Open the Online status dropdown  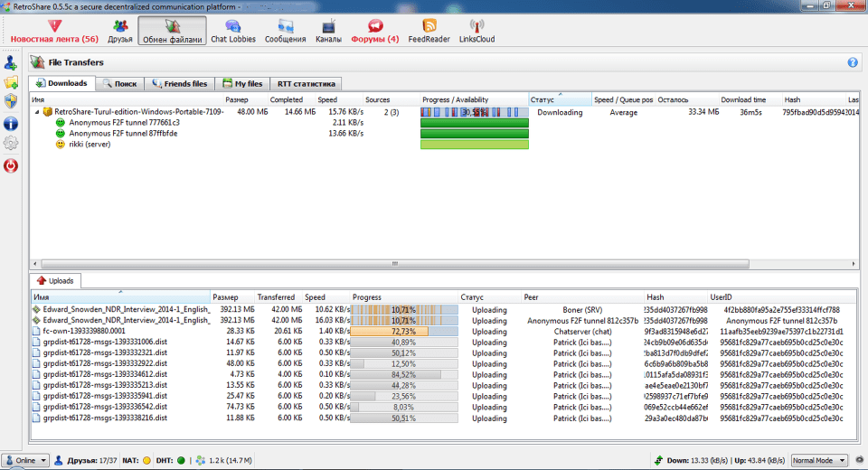(x=25, y=461)
